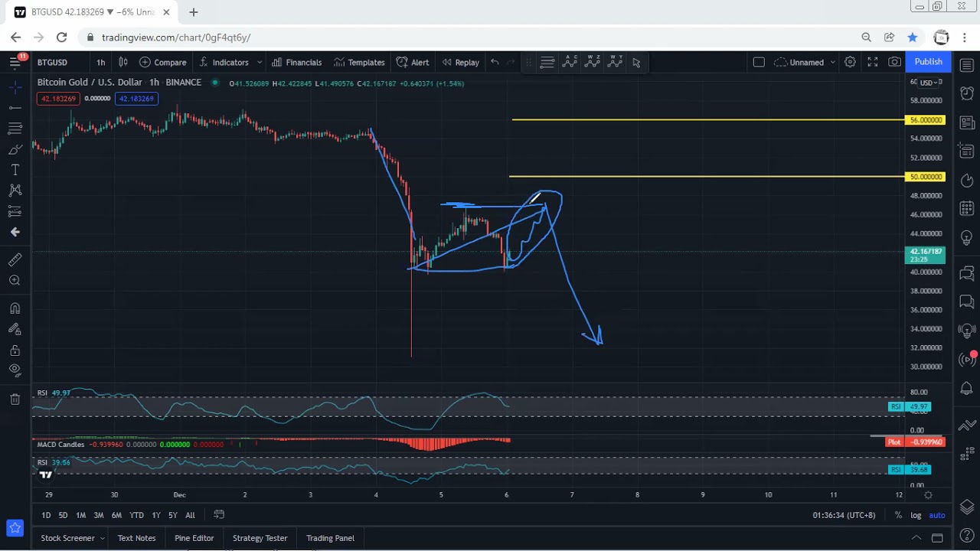Open the Pine Editor tab
Viewport: 980px width, 551px height.
coord(194,538)
